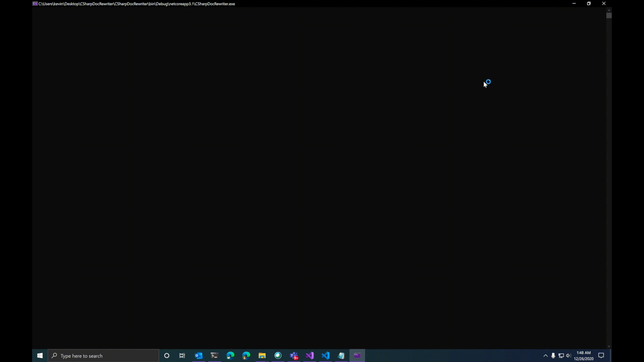Open Outlook from the taskbar
Viewport: 644px width, 362px height.
pyautogui.click(x=199, y=356)
